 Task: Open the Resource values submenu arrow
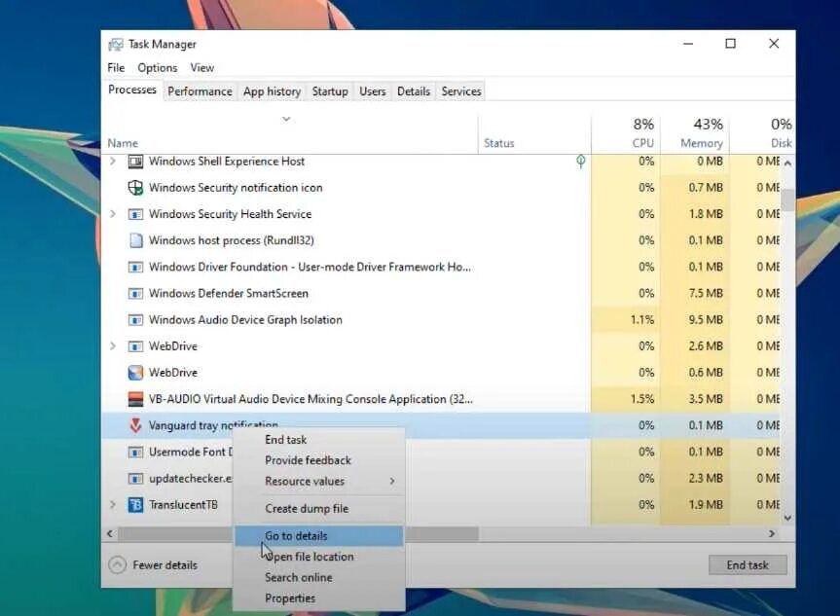tap(392, 481)
